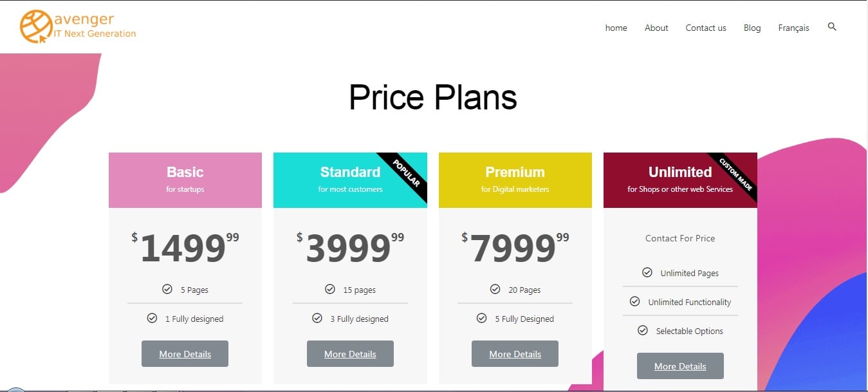Click the check icon beside 20 Pages
This screenshot has height=392, width=868.
pos(495,290)
